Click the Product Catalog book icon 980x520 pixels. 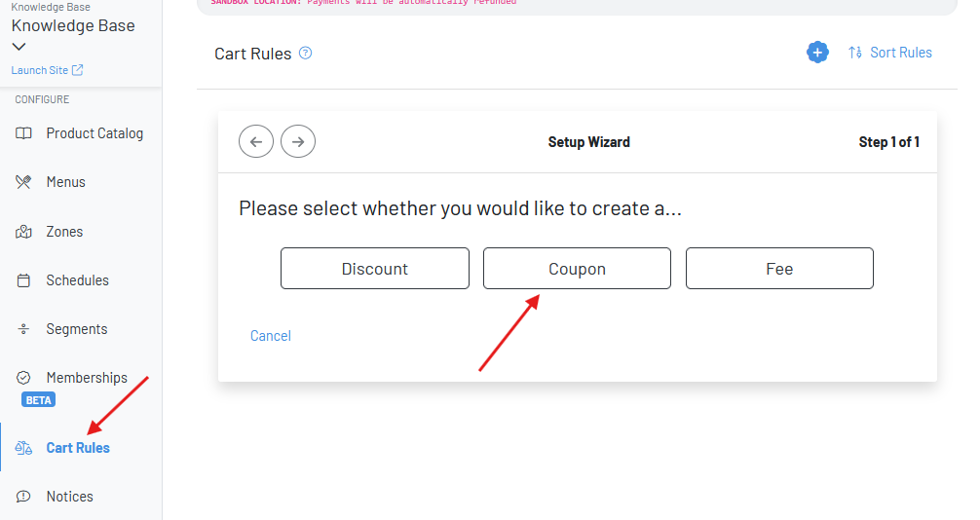[x=23, y=133]
